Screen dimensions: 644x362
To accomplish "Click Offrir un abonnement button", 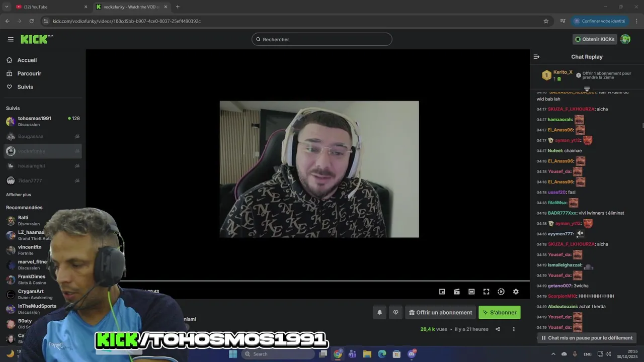I will [x=440, y=312].
